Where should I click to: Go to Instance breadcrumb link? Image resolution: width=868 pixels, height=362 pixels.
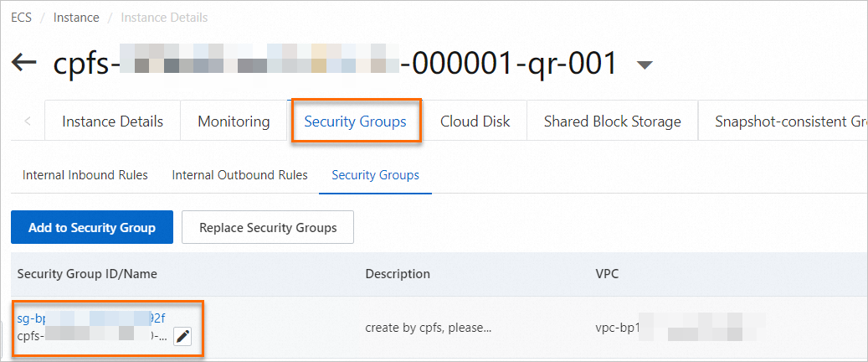point(76,17)
